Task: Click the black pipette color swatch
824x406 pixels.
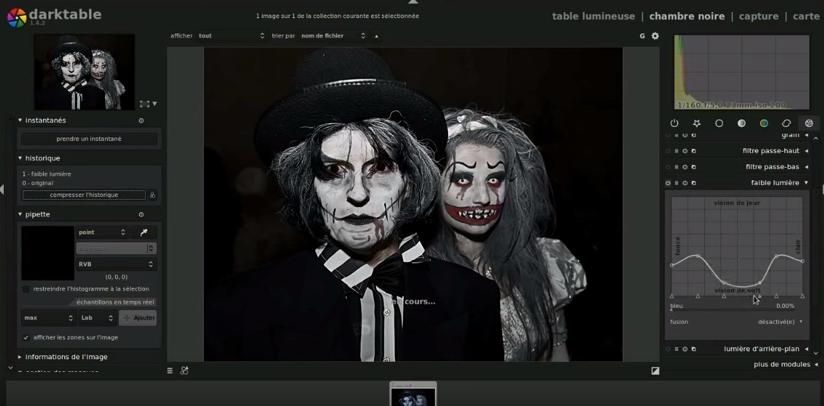Action: click(x=47, y=253)
